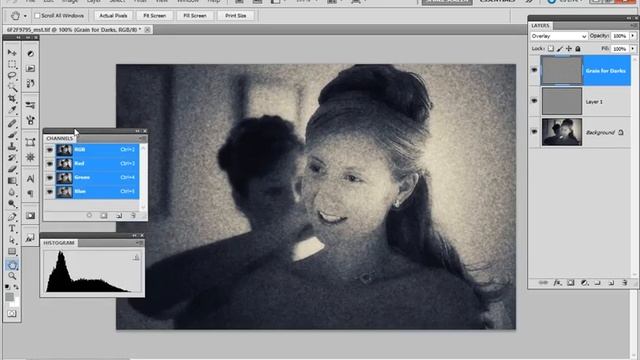640x360 pixels.
Task: Select the Eyedropper tool
Action: (12, 110)
